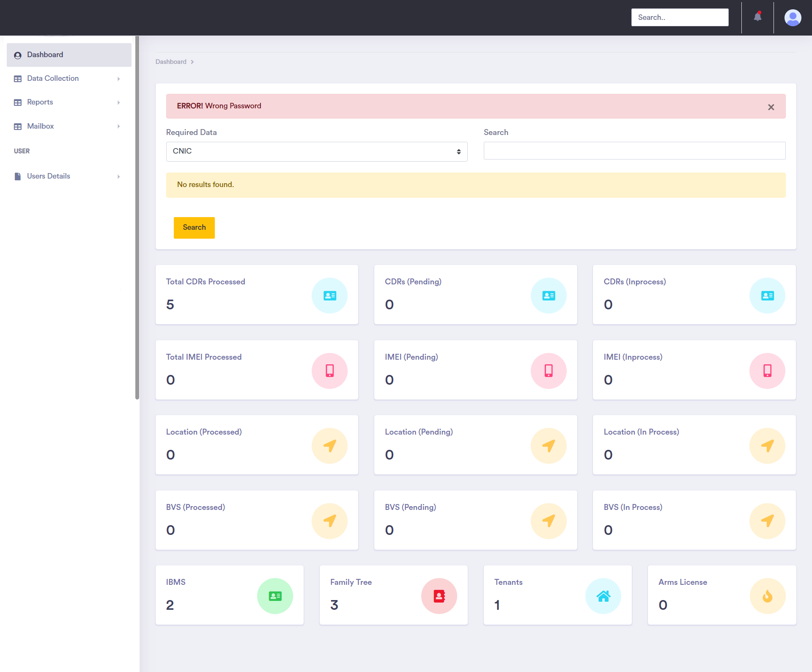Click the Tenants house icon
812x672 pixels.
[603, 596]
